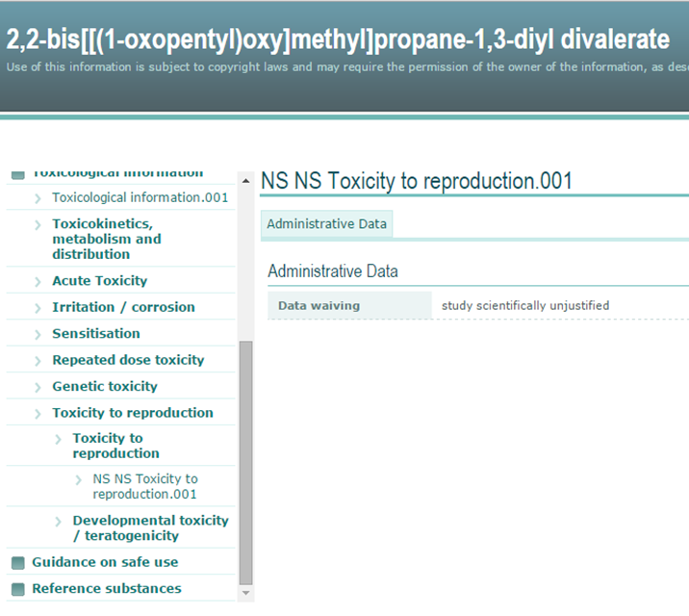The width and height of the screenshot is (689, 616).
Task: Click chevron beside Genetic toxicity
Action: tap(38, 386)
